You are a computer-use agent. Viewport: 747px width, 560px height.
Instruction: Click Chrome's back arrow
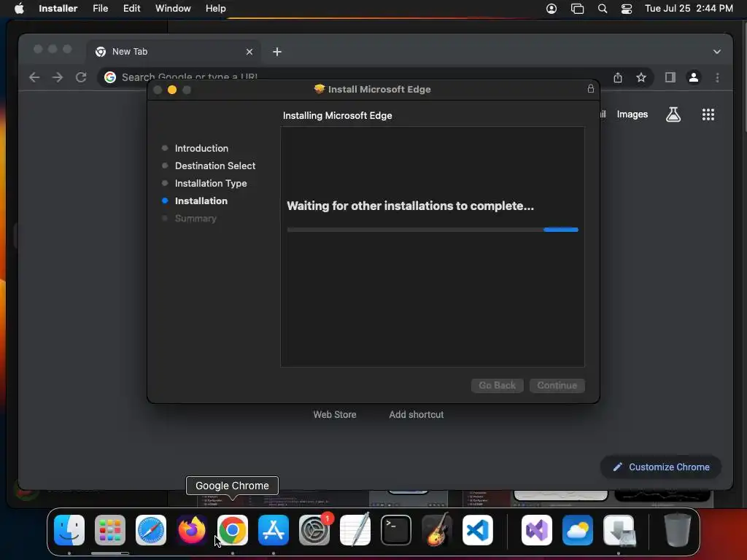34,77
